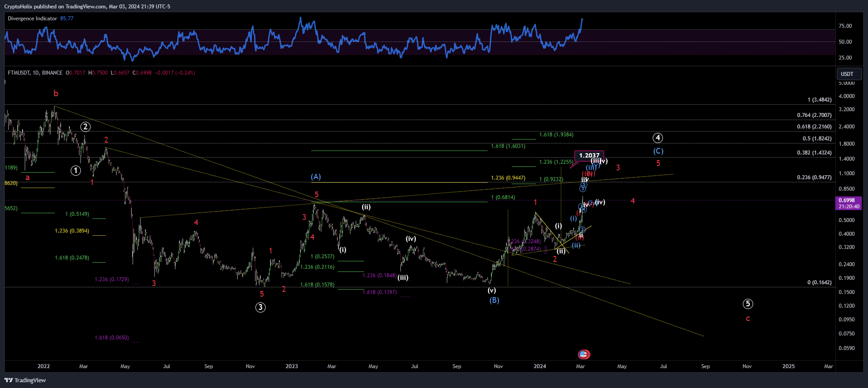Click the red 'b' wave label

[56, 93]
